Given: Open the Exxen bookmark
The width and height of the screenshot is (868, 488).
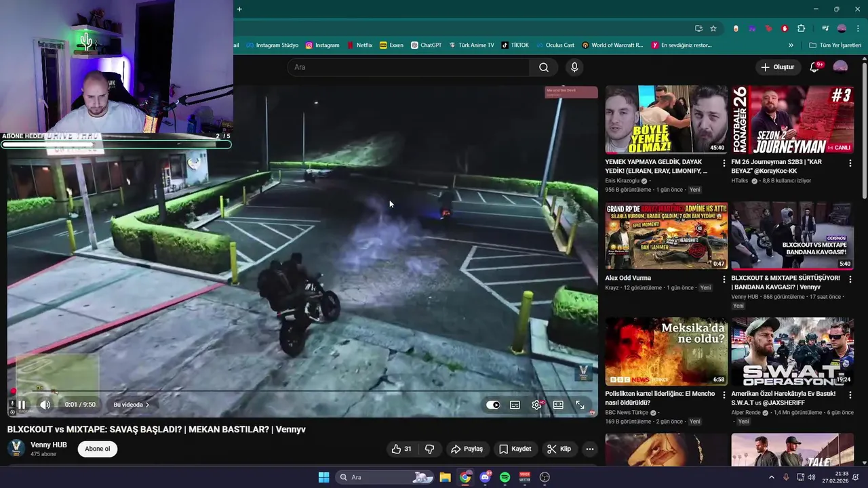Looking at the screenshot, I should click(392, 45).
